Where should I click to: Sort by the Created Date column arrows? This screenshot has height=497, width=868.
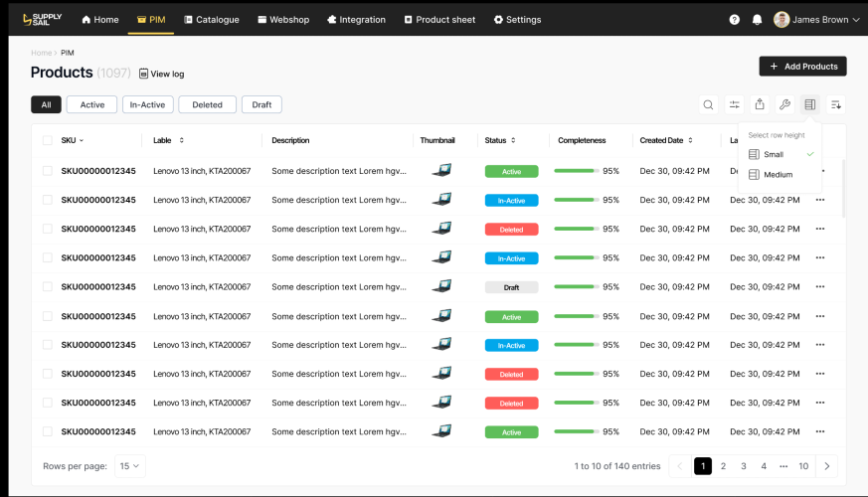[x=690, y=140]
